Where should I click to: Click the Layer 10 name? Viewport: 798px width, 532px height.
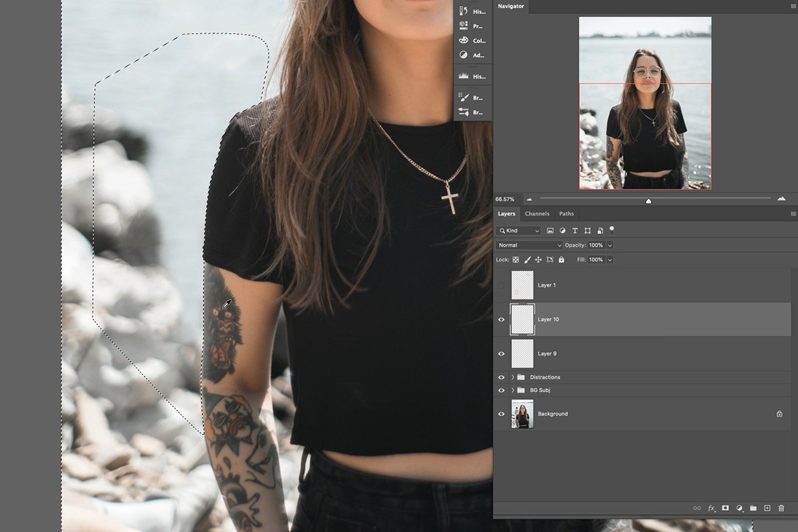click(x=548, y=319)
